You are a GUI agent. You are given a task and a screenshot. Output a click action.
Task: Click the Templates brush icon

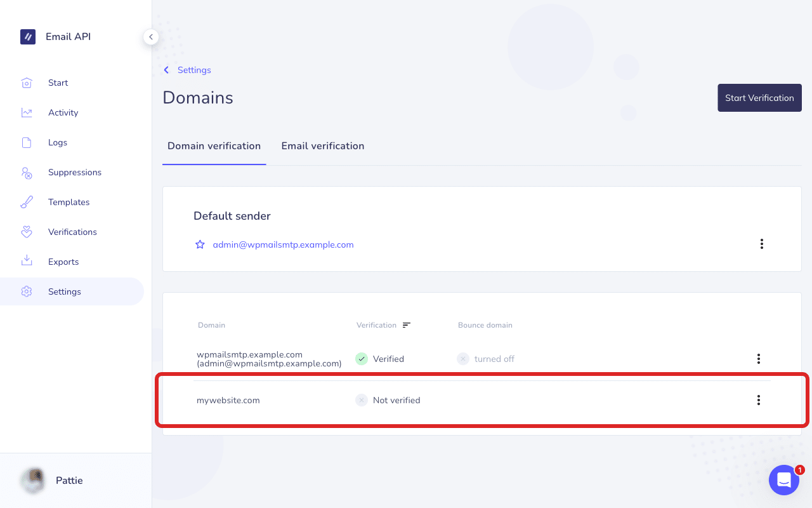pyautogui.click(x=27, y=202)
